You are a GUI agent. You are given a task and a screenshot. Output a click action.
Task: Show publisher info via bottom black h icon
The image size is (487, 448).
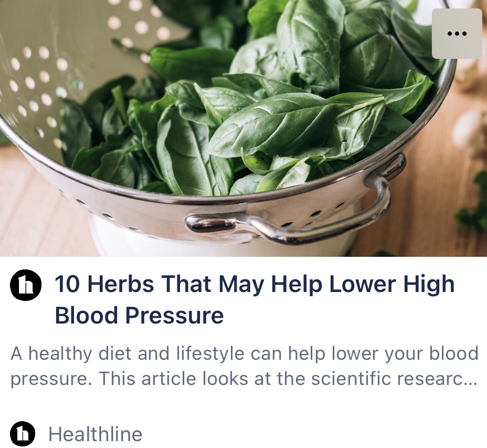[x=23, y=434]
